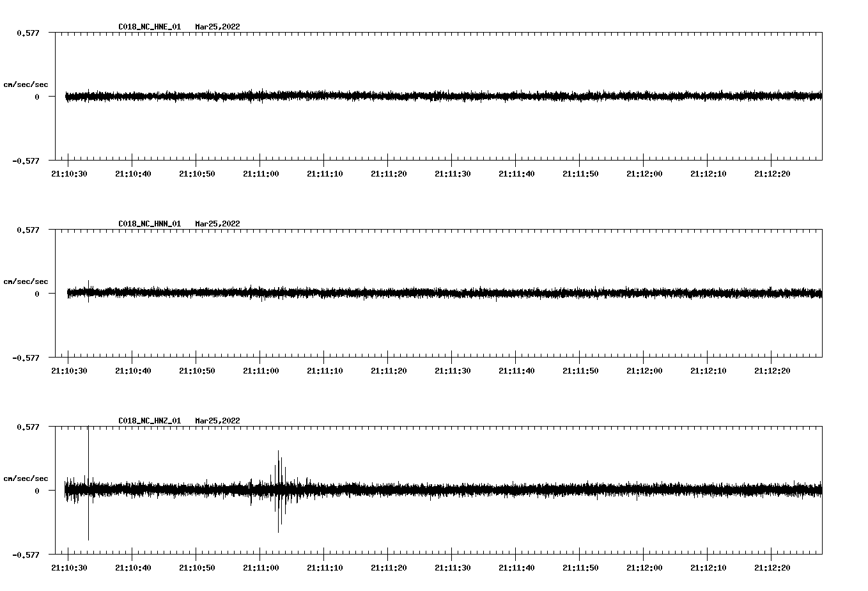
Task: Click the Mar25,2022 date on the HNZ plot
Action: 218,421
